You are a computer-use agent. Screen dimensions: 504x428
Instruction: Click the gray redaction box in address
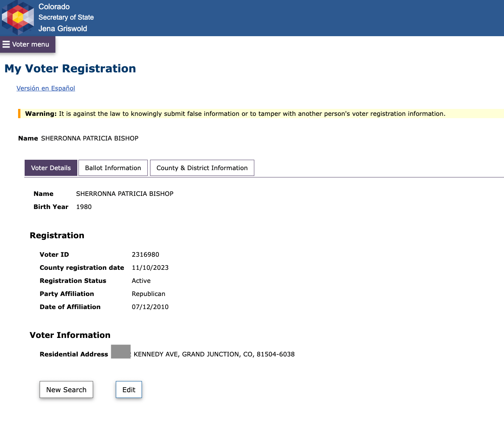tap(121, 352)
